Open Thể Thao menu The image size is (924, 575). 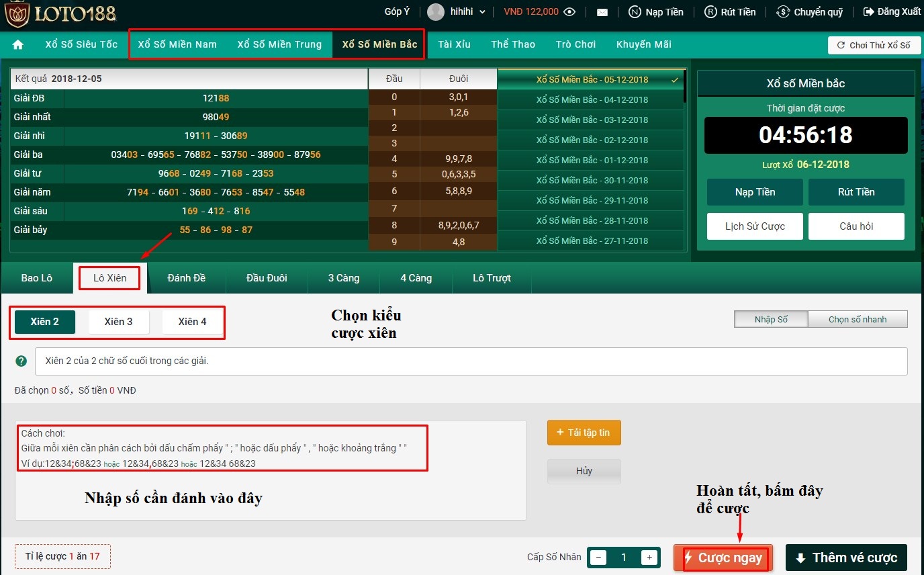513,45
